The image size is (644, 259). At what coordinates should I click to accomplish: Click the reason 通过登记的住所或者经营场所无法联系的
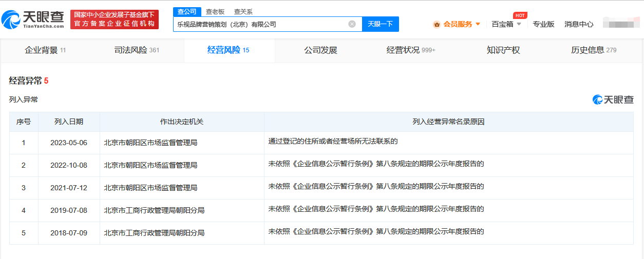333,141
